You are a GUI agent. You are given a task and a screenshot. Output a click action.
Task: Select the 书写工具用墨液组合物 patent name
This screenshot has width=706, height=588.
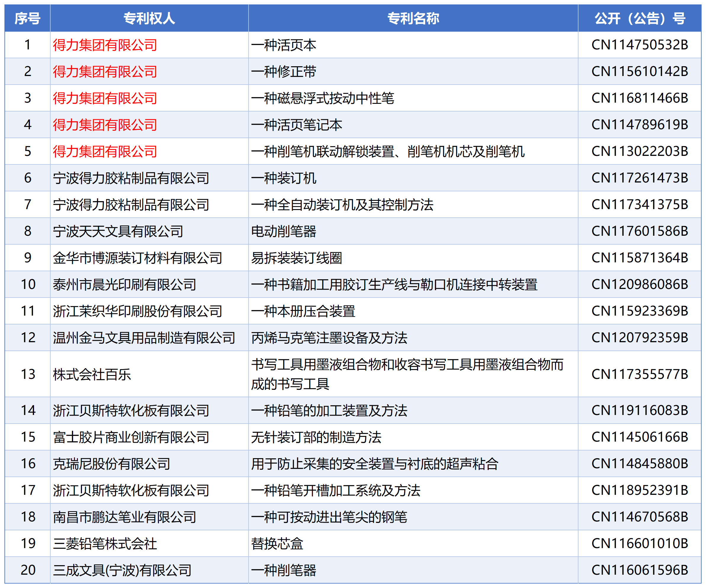click(407, 374)
